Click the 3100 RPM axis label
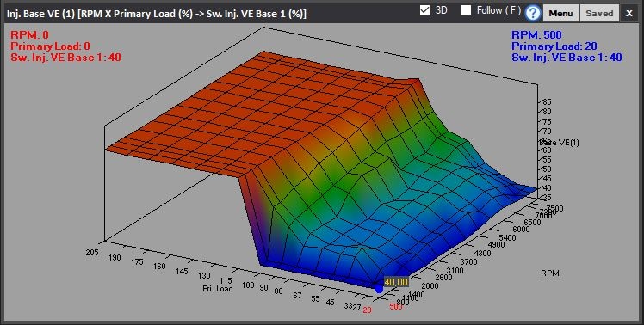Screen dimensions: 644x325 point(455,271)
